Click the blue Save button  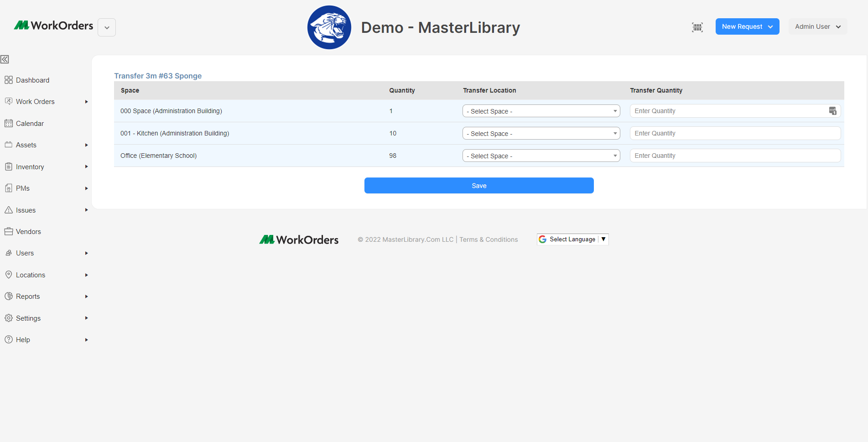point(479,186)
